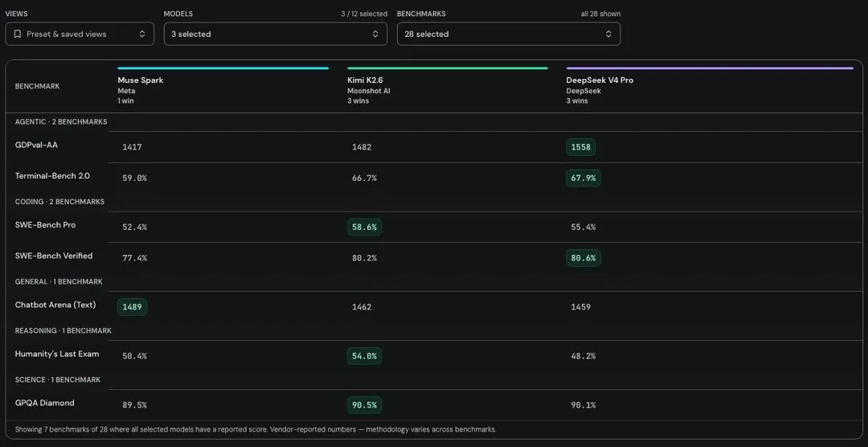Click the highlighted 80.6% SWE-Bench Verified score
The height and width of the screenshot is (447, 868).
583,257
